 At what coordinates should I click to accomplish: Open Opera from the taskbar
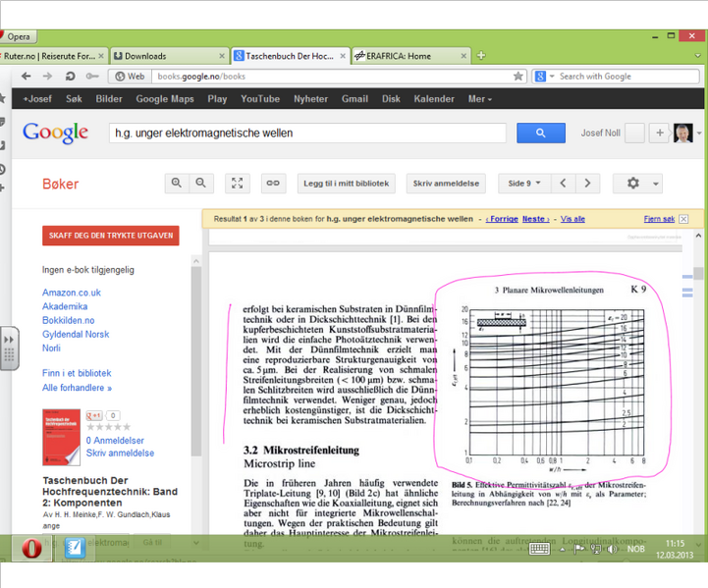pos(31,549)
